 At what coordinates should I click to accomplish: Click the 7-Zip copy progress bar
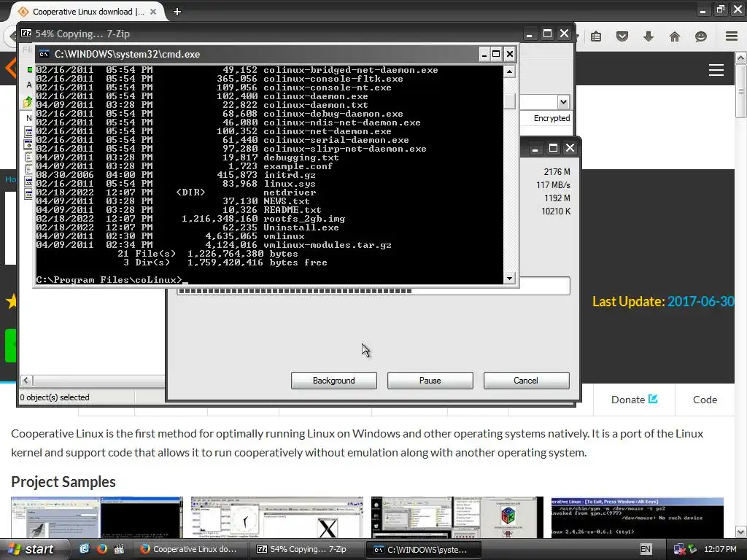373,290
